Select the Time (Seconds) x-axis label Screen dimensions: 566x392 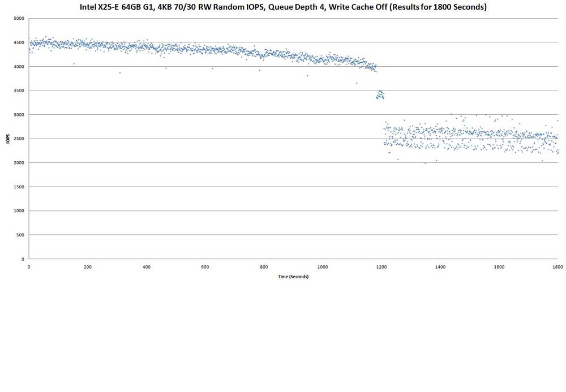293,277
